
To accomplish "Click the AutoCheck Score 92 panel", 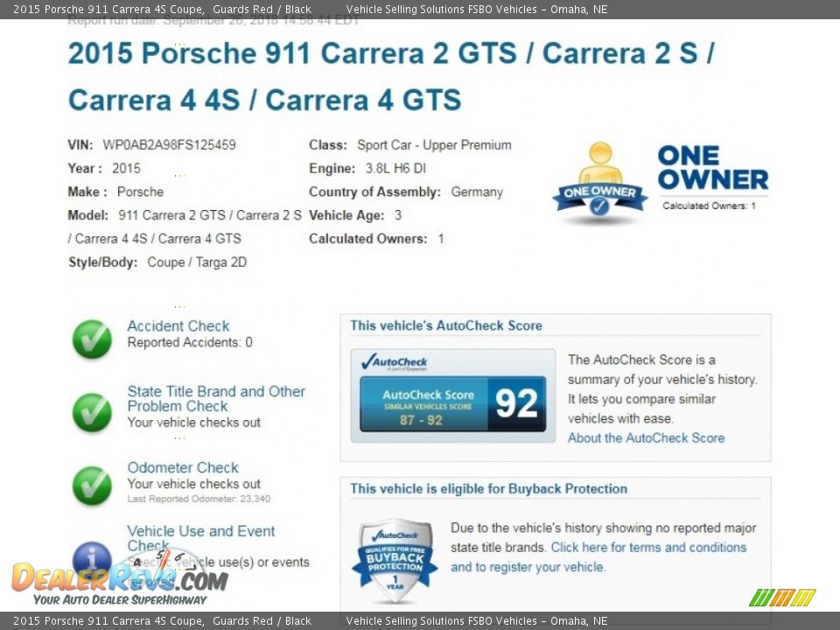I will click(453, 403).
